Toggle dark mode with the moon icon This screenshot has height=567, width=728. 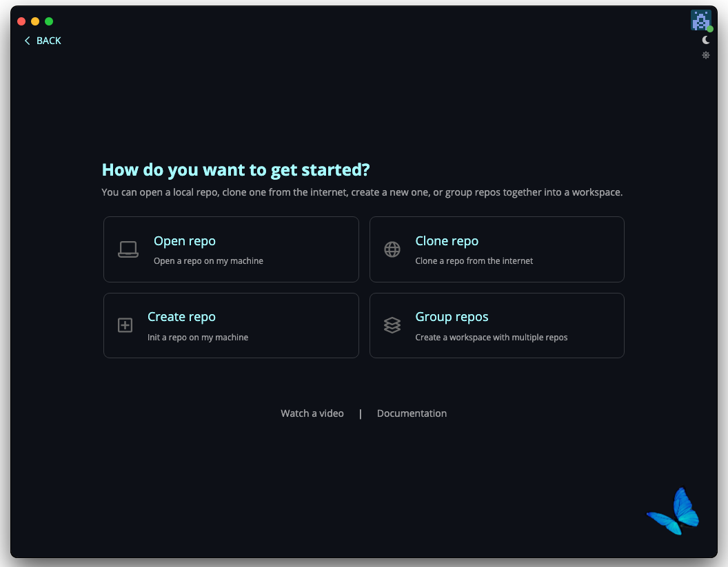706,40
